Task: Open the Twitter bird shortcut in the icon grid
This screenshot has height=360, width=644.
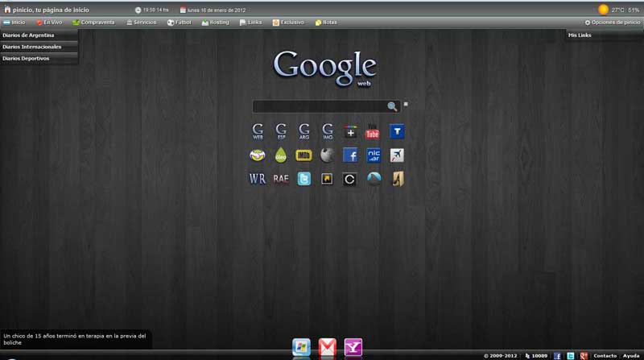Action: click(x=303, y=179)
